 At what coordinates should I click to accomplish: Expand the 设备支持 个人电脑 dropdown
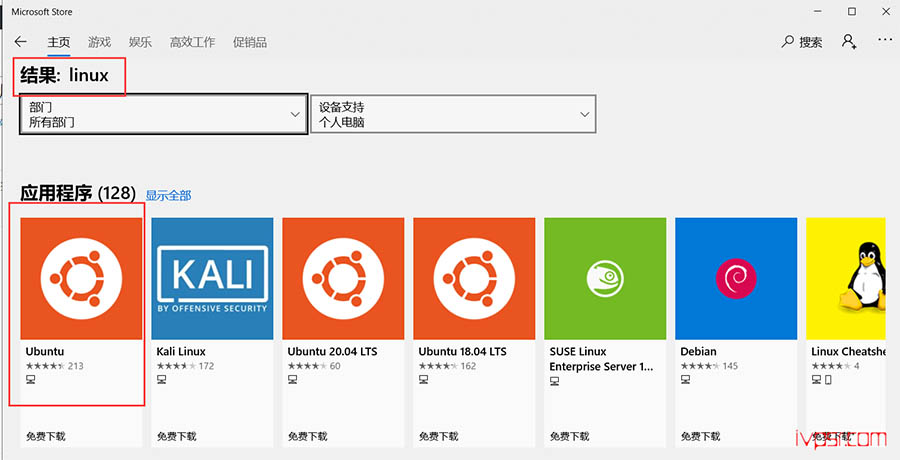pos(453,114)
